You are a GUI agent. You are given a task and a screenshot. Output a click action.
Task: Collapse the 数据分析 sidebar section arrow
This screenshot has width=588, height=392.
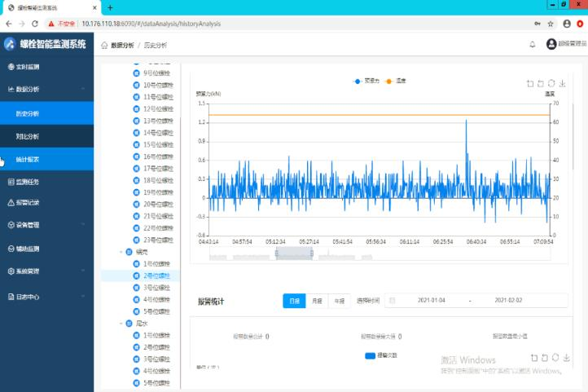(83, 89)
